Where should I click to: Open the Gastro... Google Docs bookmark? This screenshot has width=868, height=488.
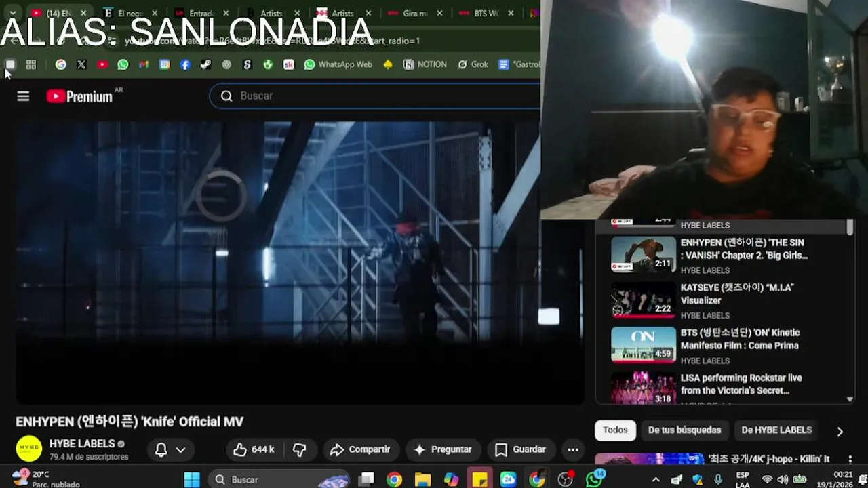pos(519,64)
